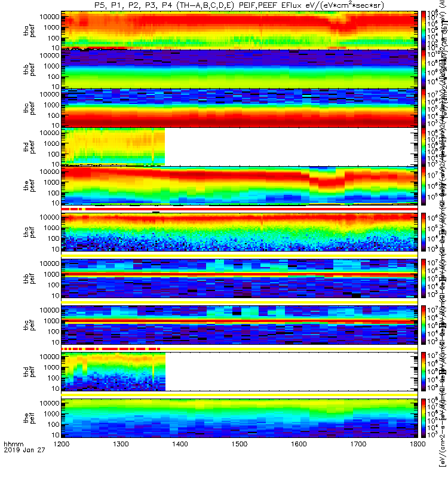Click the color bar beside the peif panel
Screen dimensions: 448x478
424,418
